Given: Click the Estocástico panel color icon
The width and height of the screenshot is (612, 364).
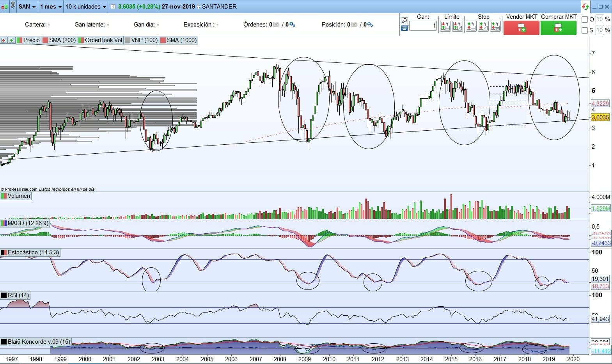Looking at the screenshot, I should point(4,252).
